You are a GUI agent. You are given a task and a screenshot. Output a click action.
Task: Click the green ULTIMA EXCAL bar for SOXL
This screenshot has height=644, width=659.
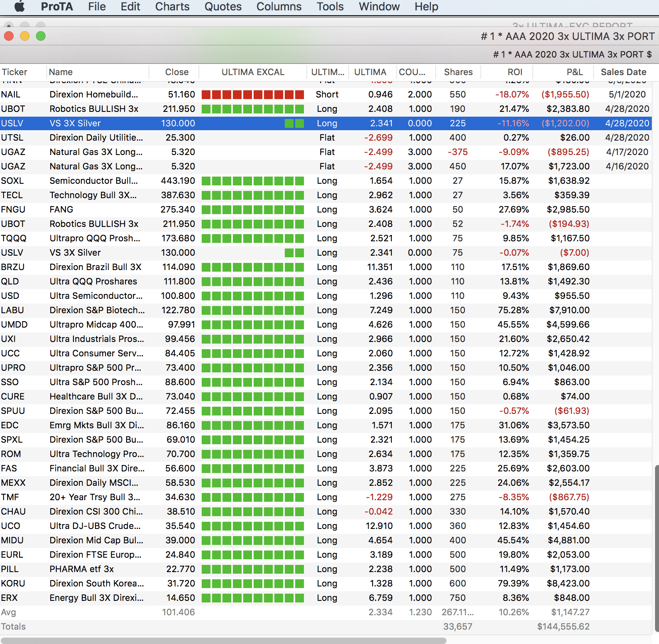[253, 181]
